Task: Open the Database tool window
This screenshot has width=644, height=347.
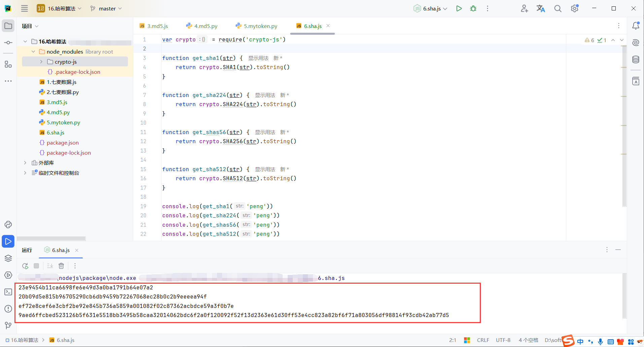Action: (636, 60)
